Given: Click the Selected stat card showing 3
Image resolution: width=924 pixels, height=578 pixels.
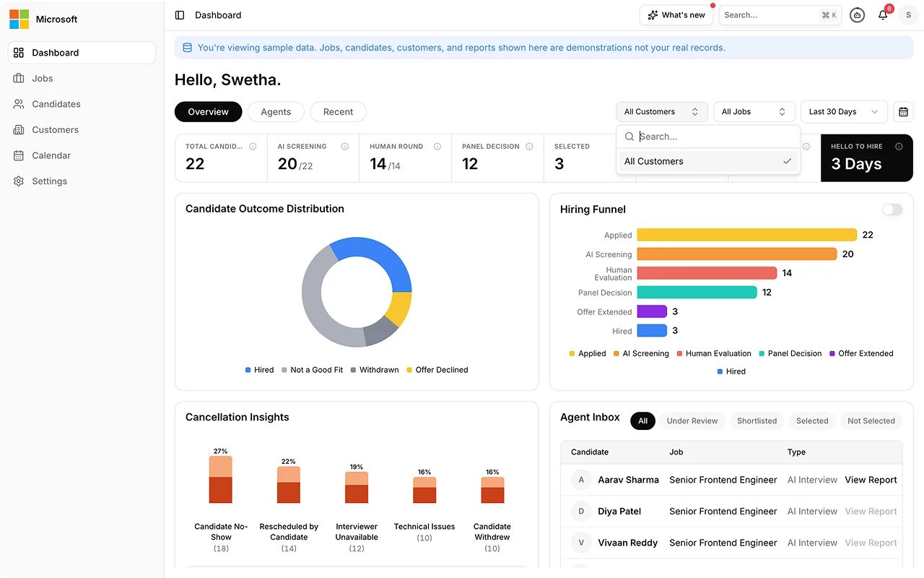Looking at the screenshot, I should coord(590,158).
